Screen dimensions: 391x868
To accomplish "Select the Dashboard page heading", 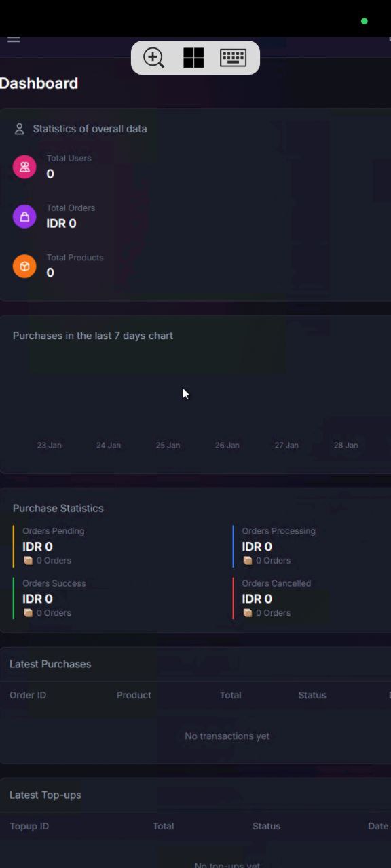I will point(39,83).
